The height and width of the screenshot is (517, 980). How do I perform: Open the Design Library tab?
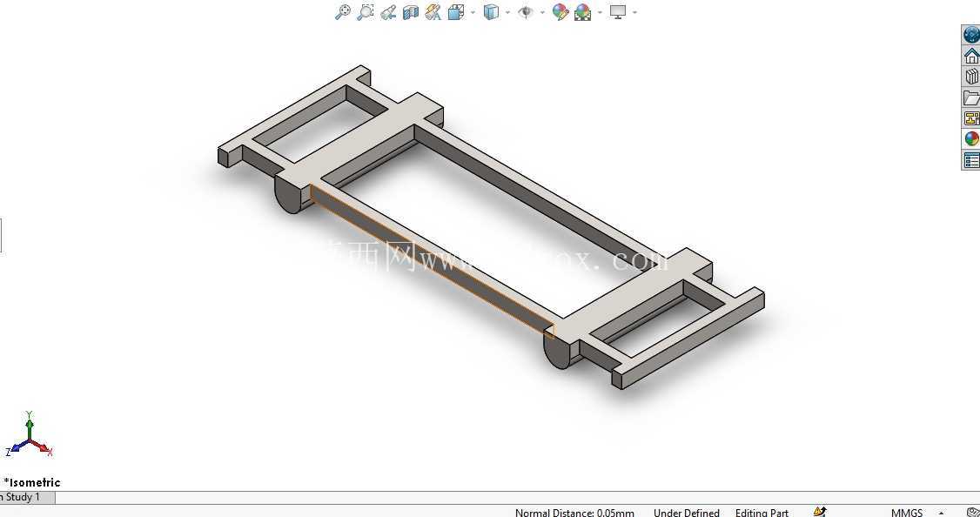(971, 77)
